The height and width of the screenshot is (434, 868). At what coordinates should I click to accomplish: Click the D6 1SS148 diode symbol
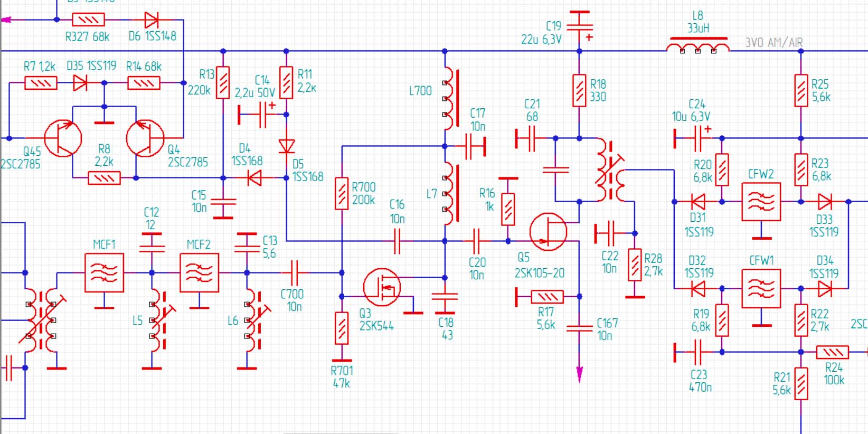[151, 20]
